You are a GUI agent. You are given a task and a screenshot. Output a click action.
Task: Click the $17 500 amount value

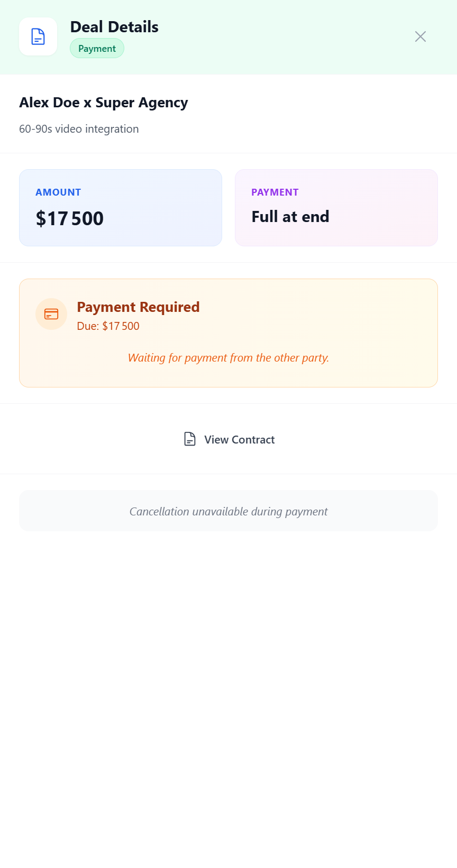(70, 218)
